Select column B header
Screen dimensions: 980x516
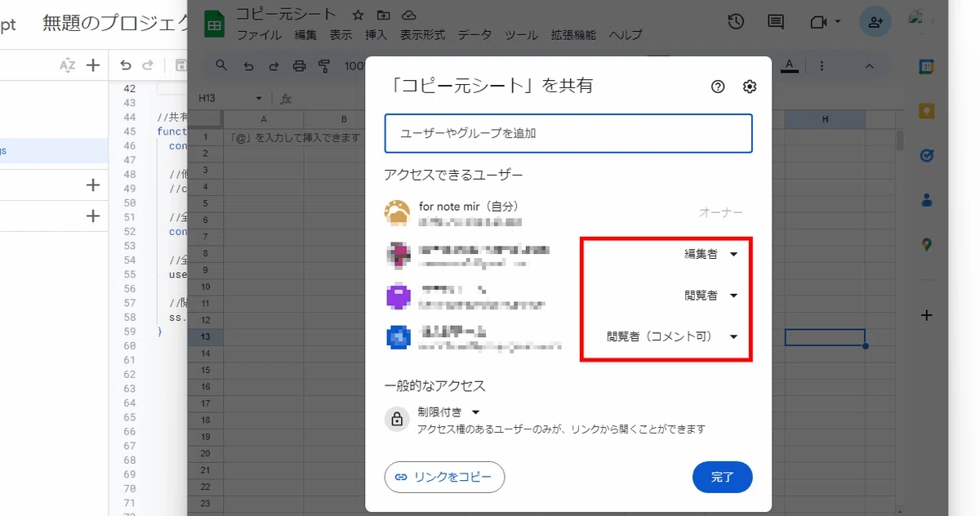coord(345,119)
